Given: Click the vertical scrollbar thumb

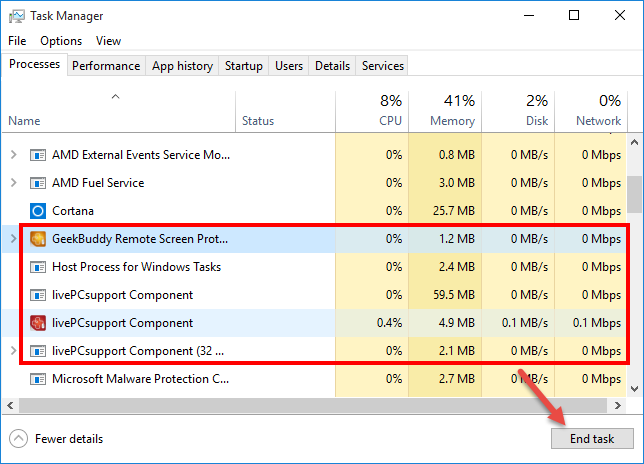Looking at the screenshot, I should pyautogui.click(x=635, y=195).
